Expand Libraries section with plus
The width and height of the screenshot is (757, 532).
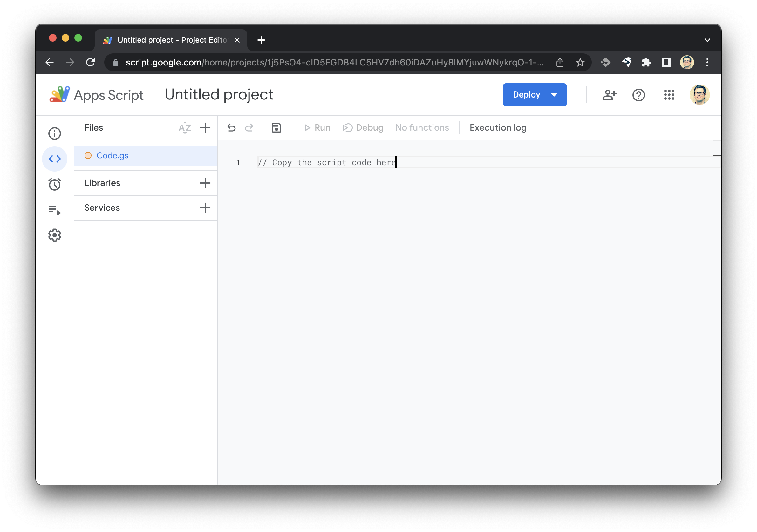click(204, 183)
